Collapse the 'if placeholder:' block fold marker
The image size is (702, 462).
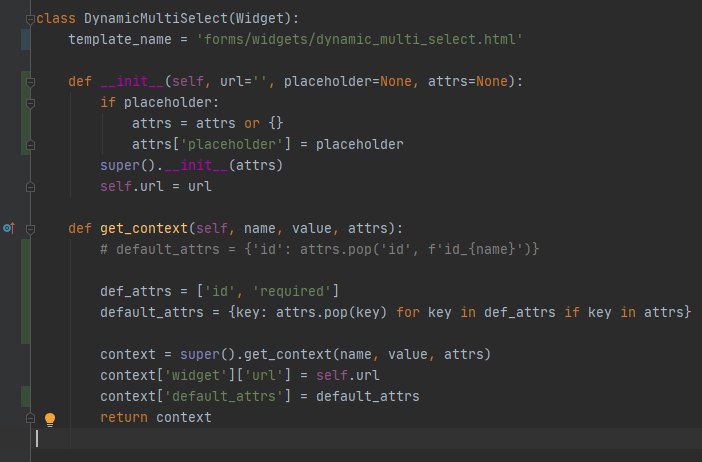[x=30, y=103]
